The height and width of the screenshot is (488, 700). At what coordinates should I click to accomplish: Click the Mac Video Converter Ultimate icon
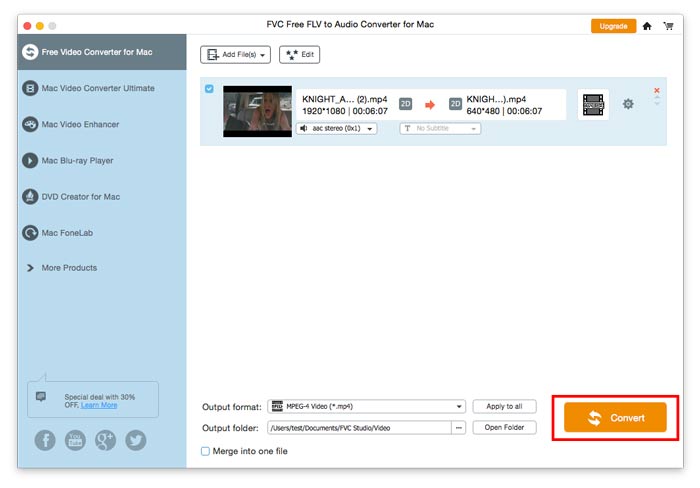click(30, 88)
